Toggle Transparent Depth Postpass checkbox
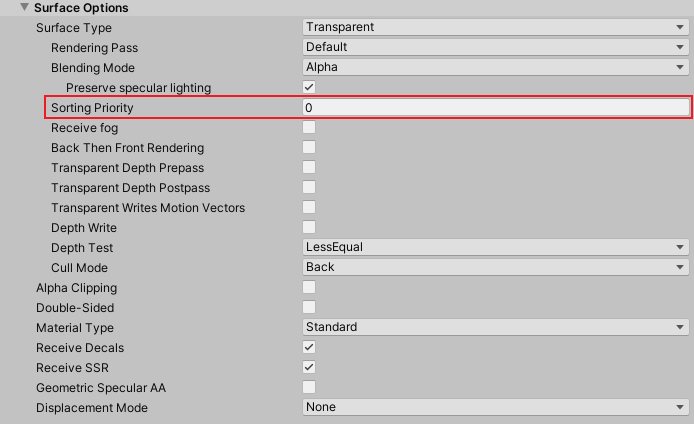The height and width of the screenshot is (424, 694). (310, 187)
